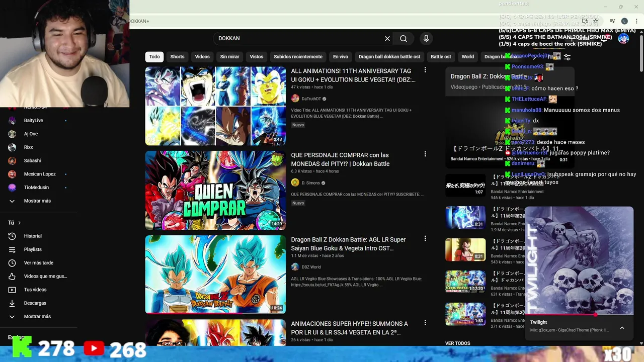This screenshot has width=644, height=362.
Task: Play the 1:53 video thumbnail
Action: coord(465,314)
